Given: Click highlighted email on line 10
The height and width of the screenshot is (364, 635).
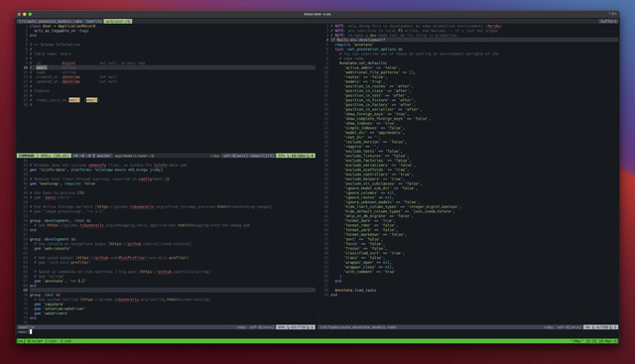Looking at the screenshot, I should [42, 67].
